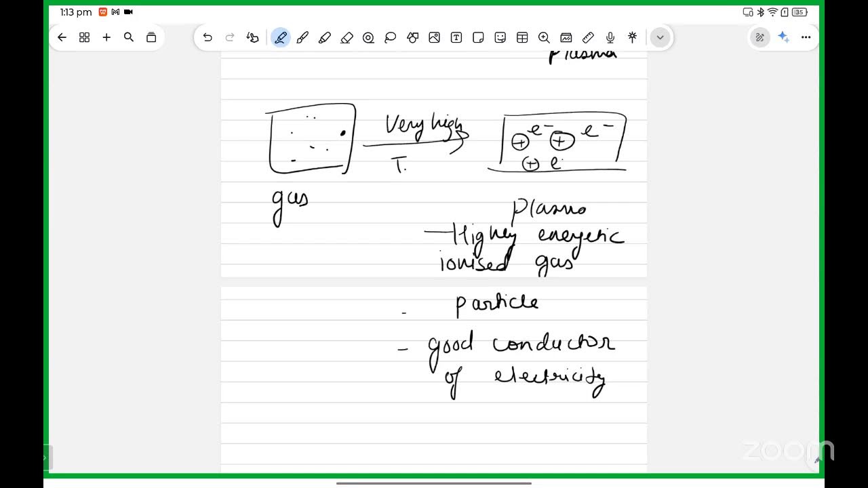Undo the last stroke
The height and width of the screenshot is (488, 868).
pos(208,38)
